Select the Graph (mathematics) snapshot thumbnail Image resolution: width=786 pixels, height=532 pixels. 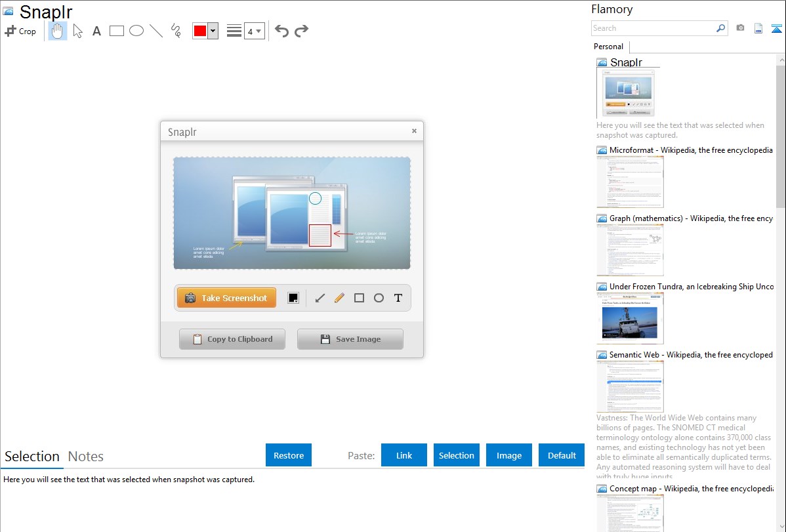(630, 250)
